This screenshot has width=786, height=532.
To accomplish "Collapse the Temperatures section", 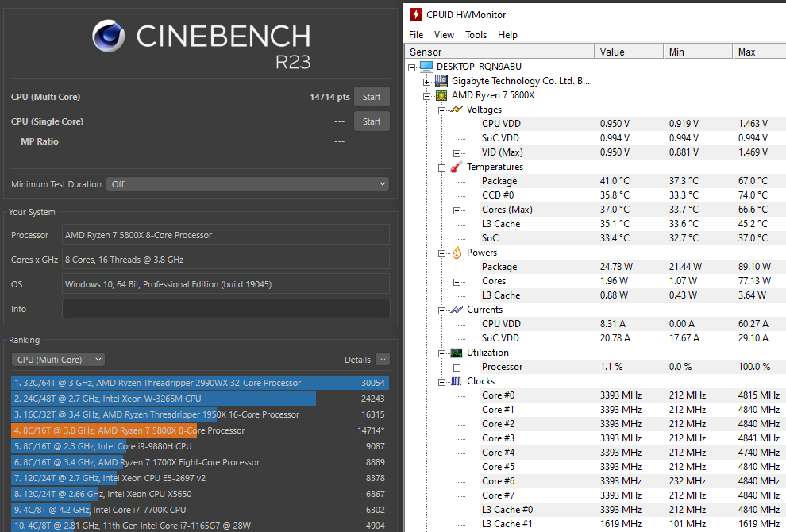I will pyautogui.click(x=441, y=168).
